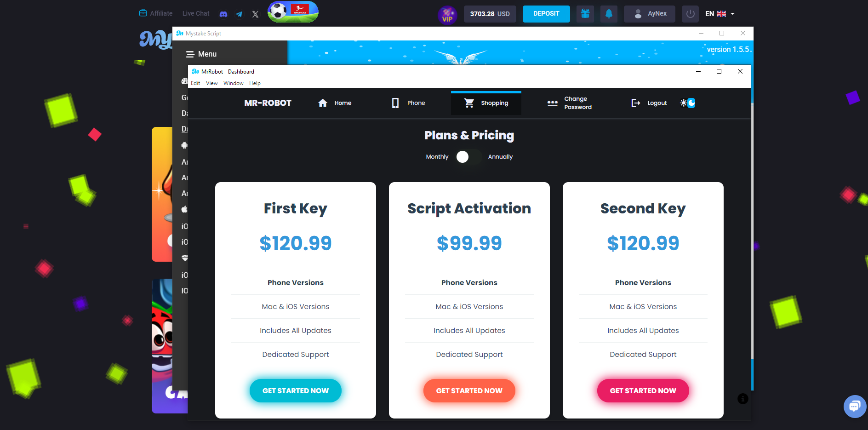Open the Telegram icon link
This screenshot has width=868, height=430.
pyautogui.click(x=239, y=14)
